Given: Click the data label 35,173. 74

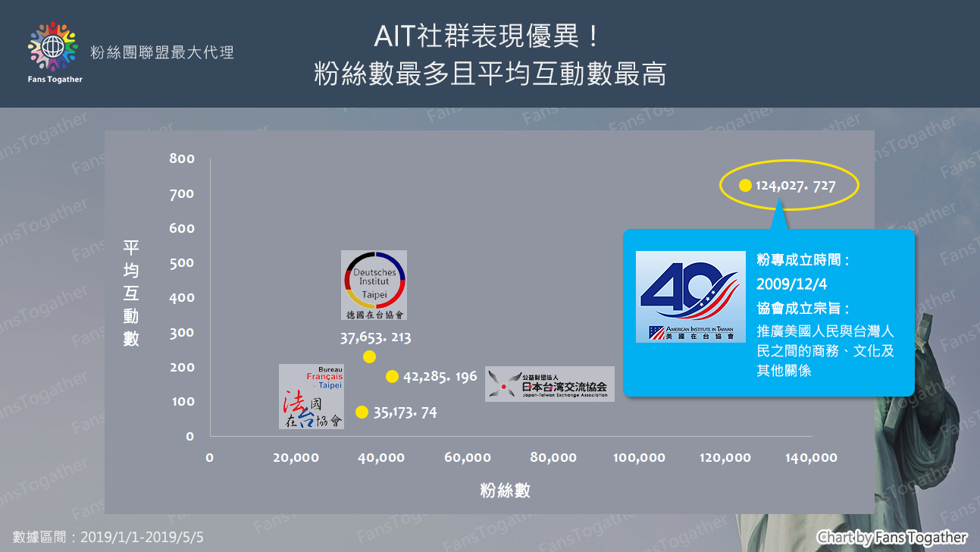Looking at the screenshot, I should (405, 413).
